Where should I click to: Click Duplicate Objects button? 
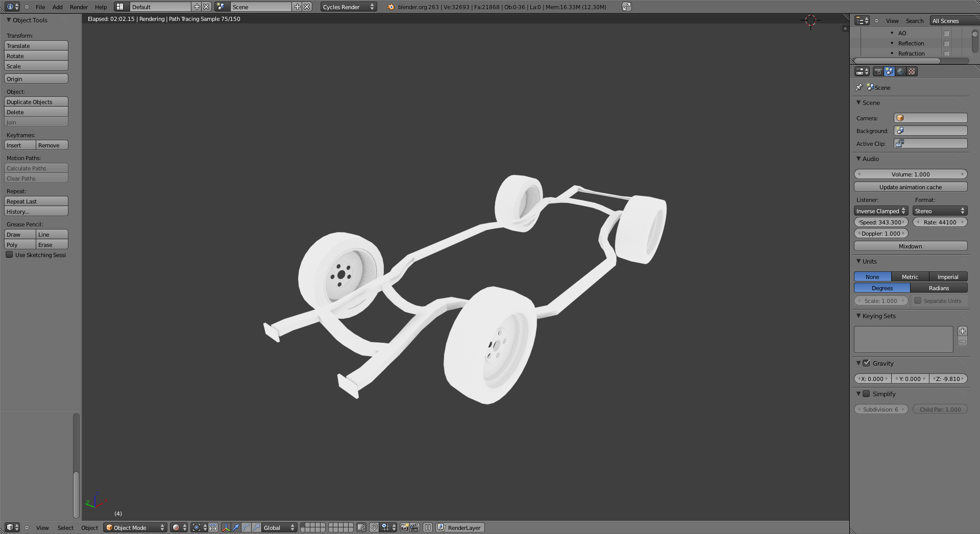tap(36, 101)
